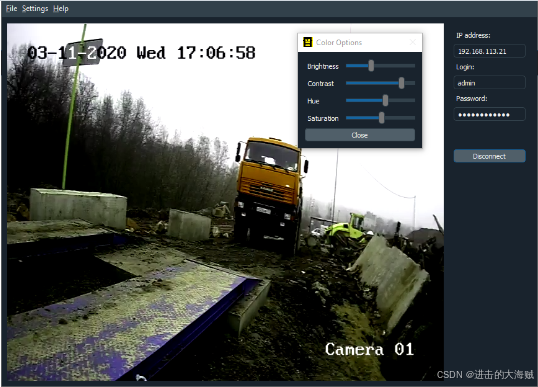Screen dimensions: 538x387
Task: Click the IP address input field
Action: click(489, 51)
